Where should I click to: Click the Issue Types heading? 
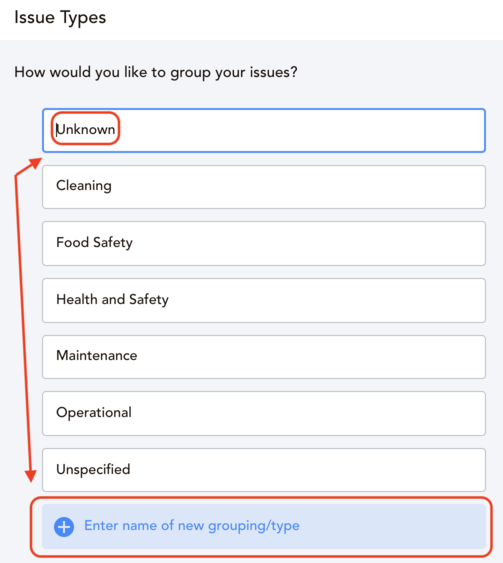pos(60,18)
